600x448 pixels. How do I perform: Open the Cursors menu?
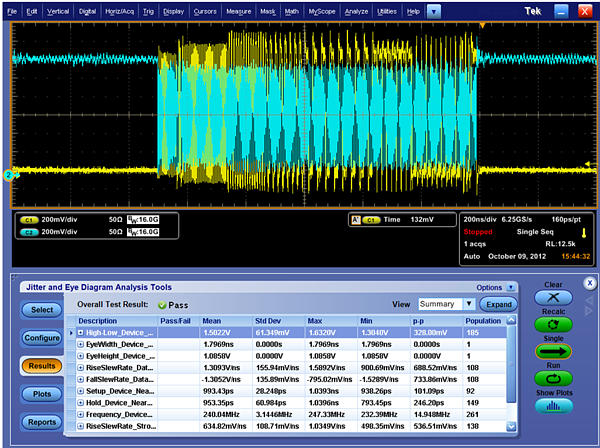[x=204, y=10]
